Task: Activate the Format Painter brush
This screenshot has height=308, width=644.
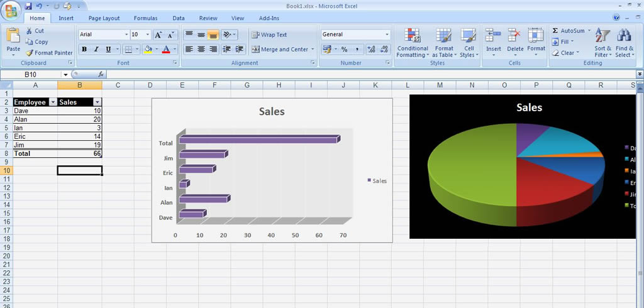Action: point(30,53)
